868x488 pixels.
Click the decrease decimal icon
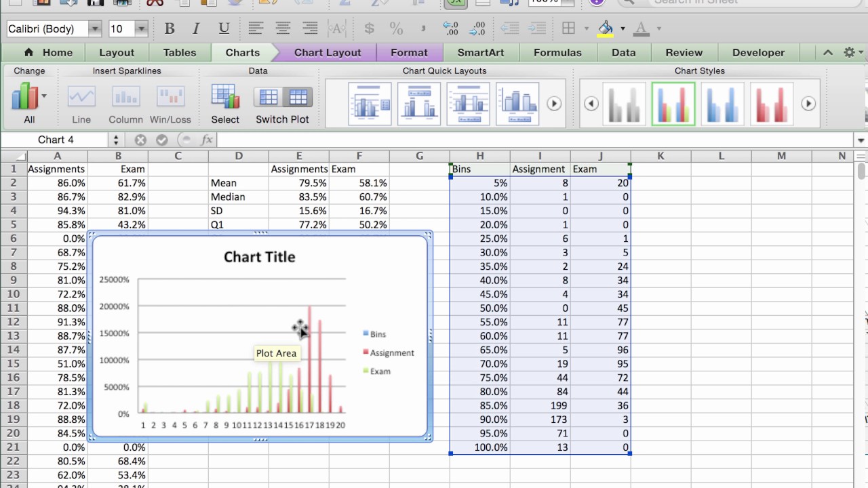477,28
